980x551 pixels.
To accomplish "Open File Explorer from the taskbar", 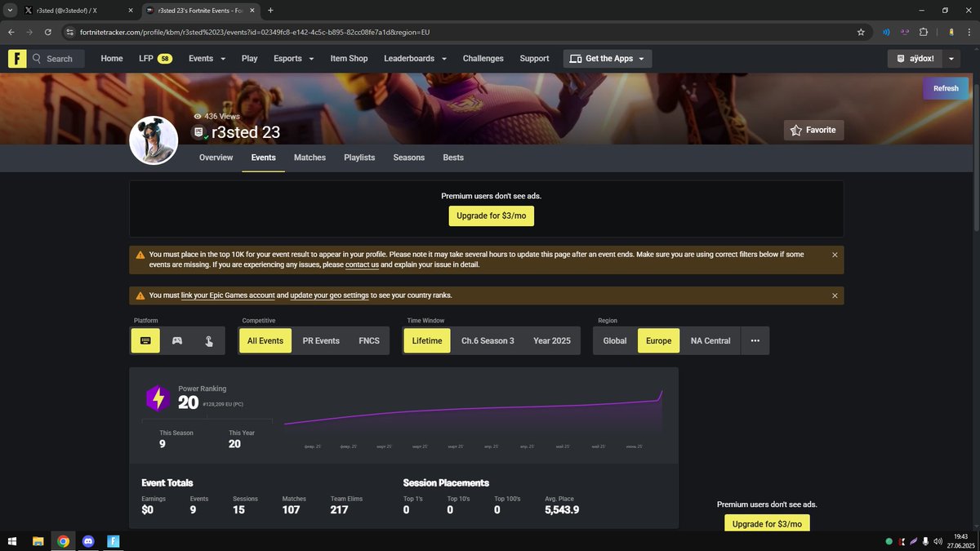I will [38, 541].
